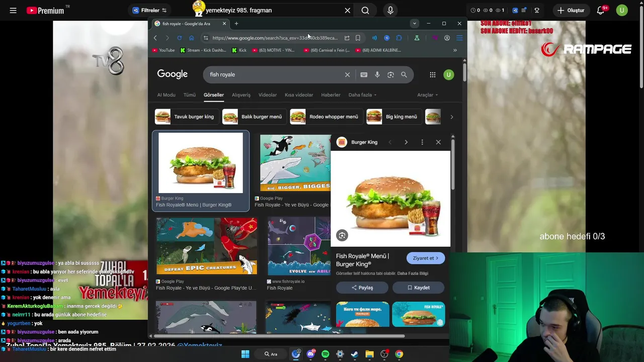Switch to the Tümü results tab
This screenshot has width=644, height=362.
coord(190,95)
